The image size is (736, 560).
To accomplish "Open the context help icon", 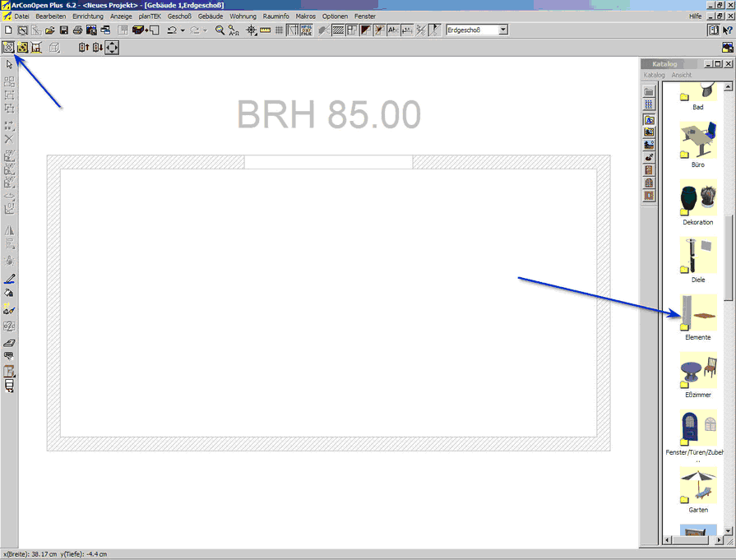I will 727,30.
